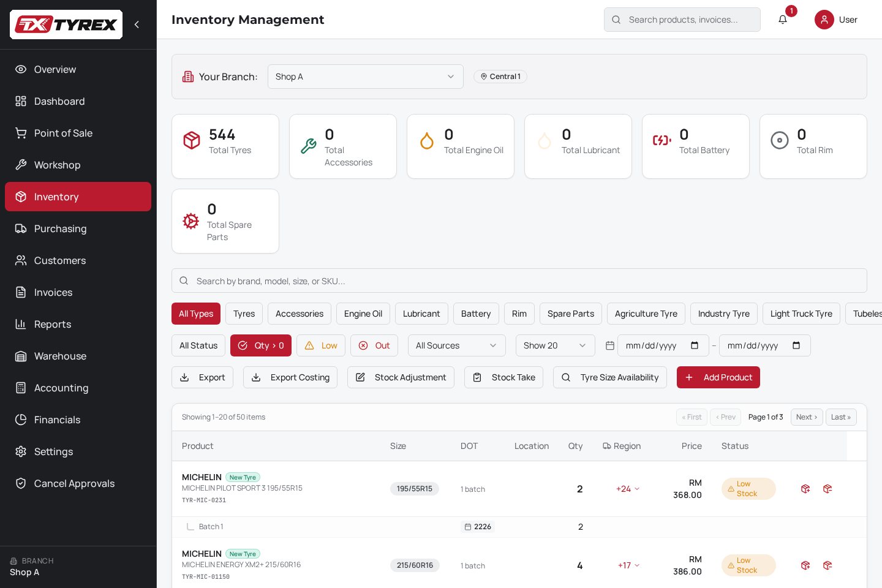Screen dimensions: 882x588
Task: Toggle the Low stock filter
Action: point(321,345)
